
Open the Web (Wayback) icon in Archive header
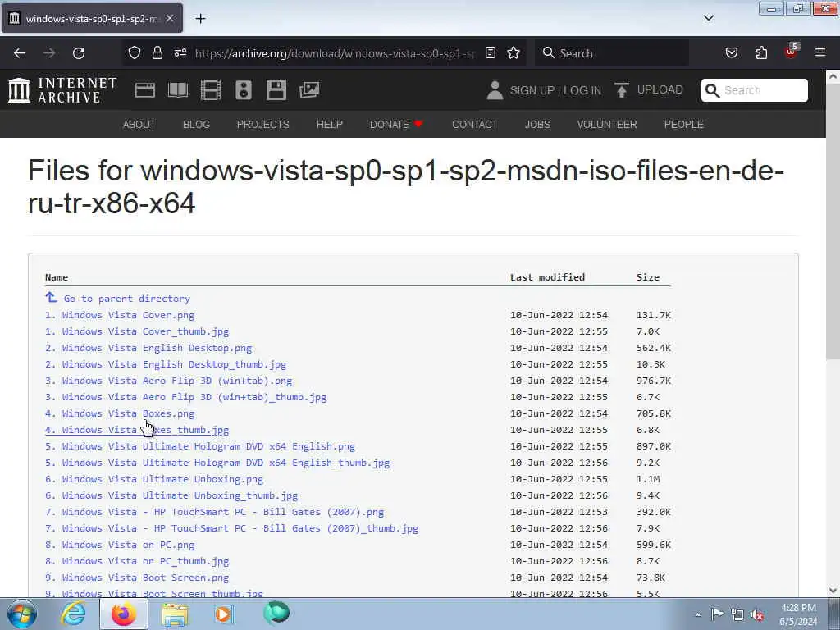(145, 90)
